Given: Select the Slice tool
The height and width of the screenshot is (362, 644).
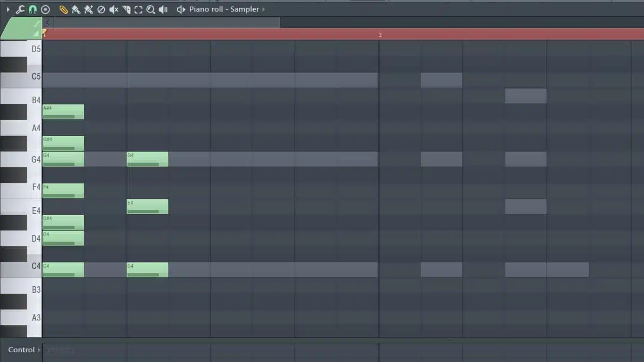Looking at the screenshot, I should coord(126,9).
